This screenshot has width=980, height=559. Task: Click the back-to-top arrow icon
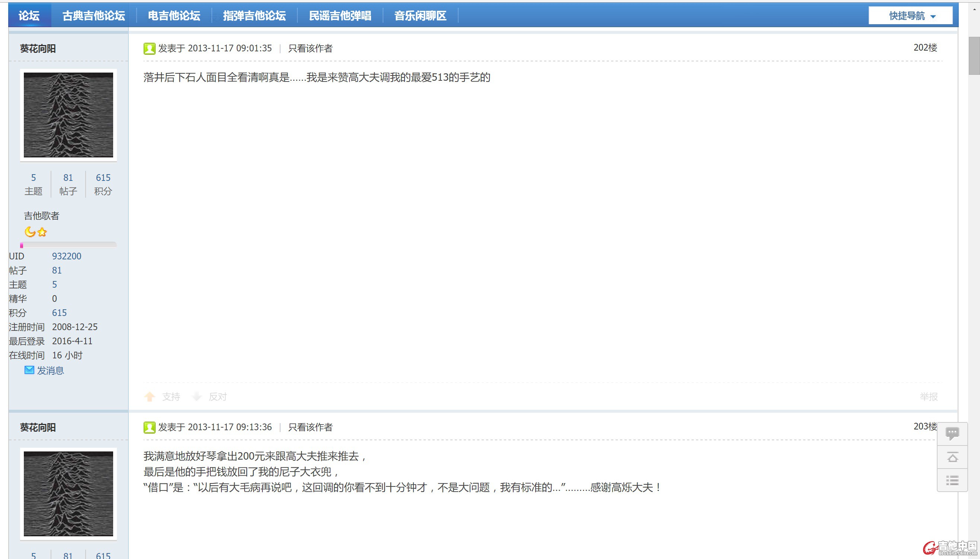(x=952, y=457)
